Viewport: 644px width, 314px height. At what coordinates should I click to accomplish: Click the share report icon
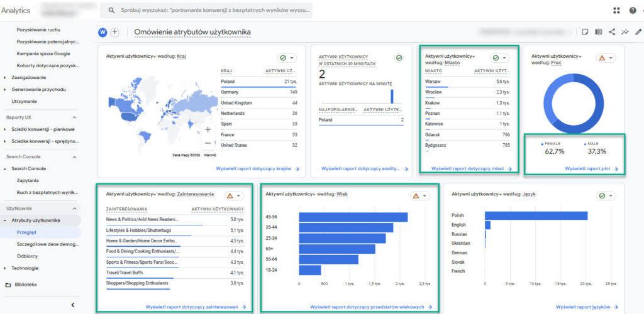[x=612, y=32]
